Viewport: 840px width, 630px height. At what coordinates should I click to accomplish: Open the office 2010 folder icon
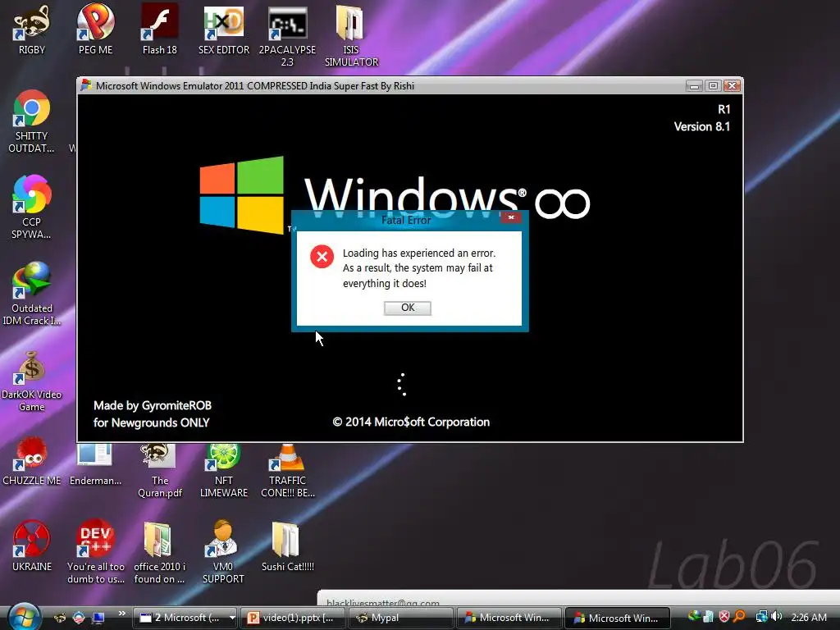(x=158, y=539)
